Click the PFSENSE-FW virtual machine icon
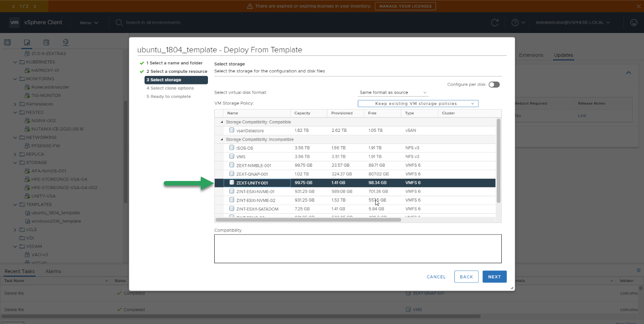 tap(28, 146)
